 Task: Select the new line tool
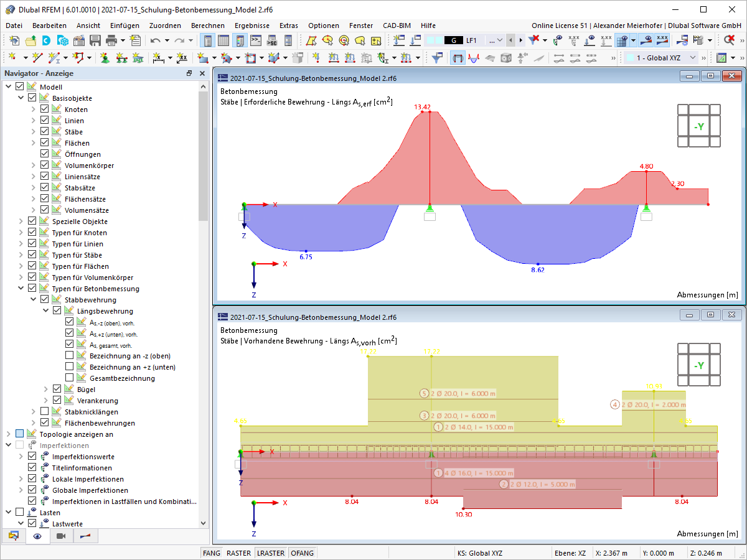(x=37, y=58)
